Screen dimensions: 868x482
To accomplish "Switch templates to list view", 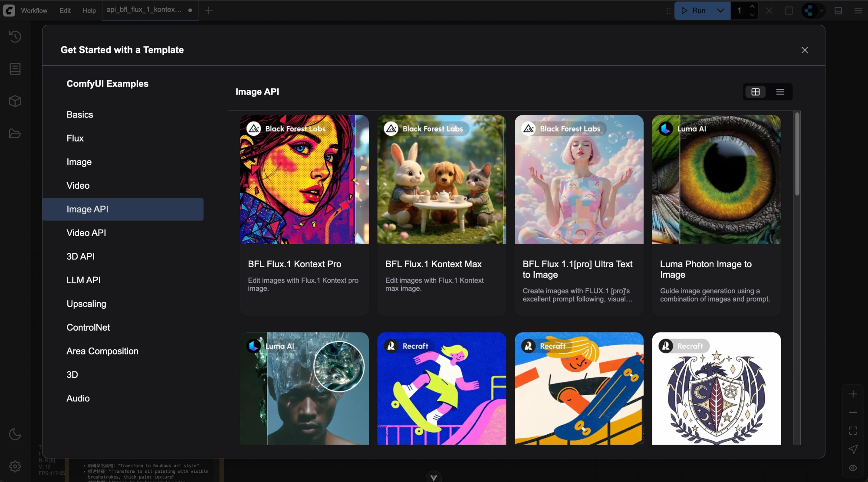I will 780,92.
